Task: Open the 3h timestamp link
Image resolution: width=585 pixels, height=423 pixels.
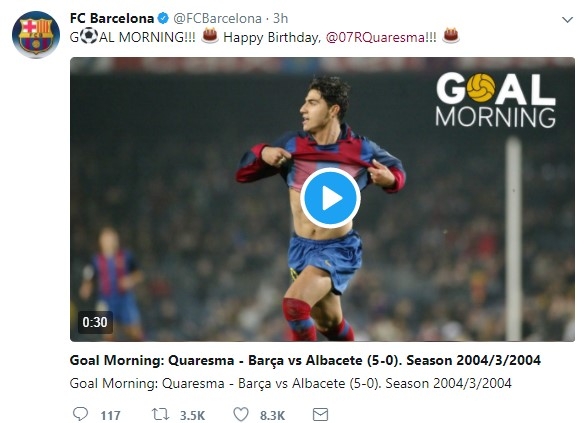Action: pos(281,18)
